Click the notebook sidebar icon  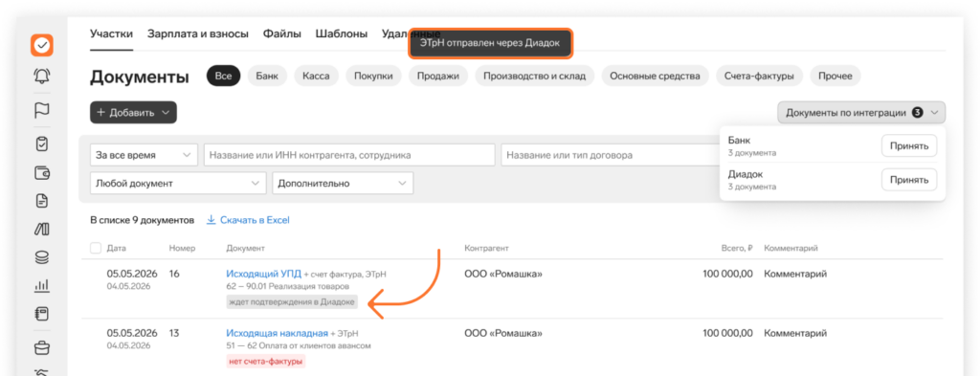[42, 314]
